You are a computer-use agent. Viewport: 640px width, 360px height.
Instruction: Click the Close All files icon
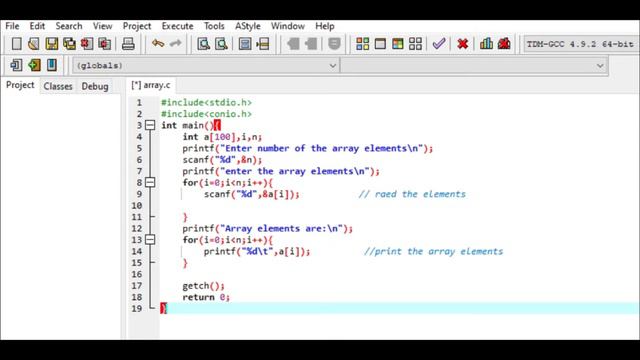tap(104, 44)
